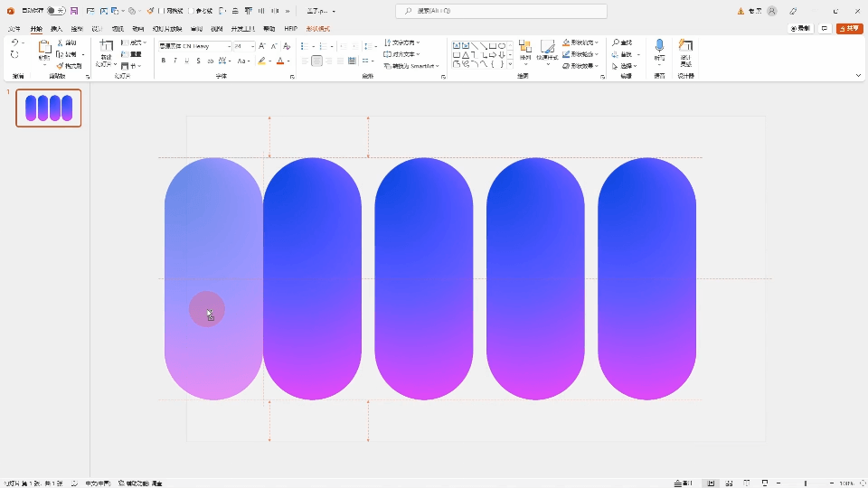This screenshot has width=868, height=488.
Task: Toggle bulleted list formatting
Action: click(304, 45)
